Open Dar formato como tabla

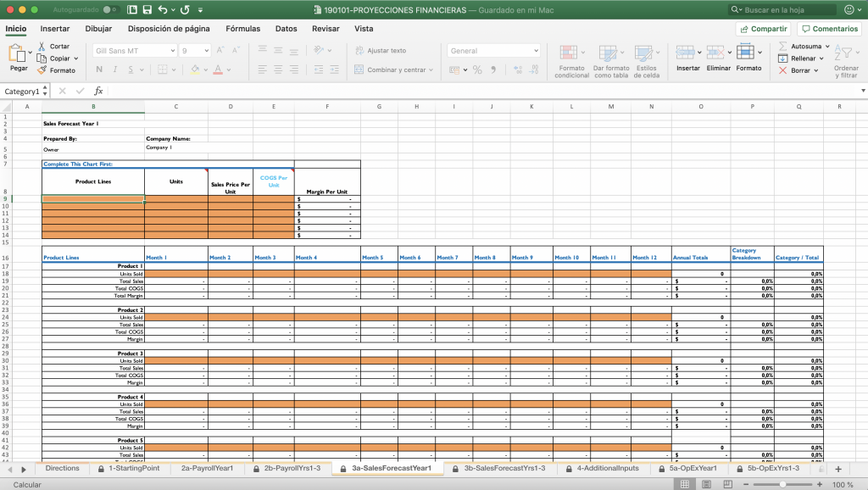[x=611, y=61]
